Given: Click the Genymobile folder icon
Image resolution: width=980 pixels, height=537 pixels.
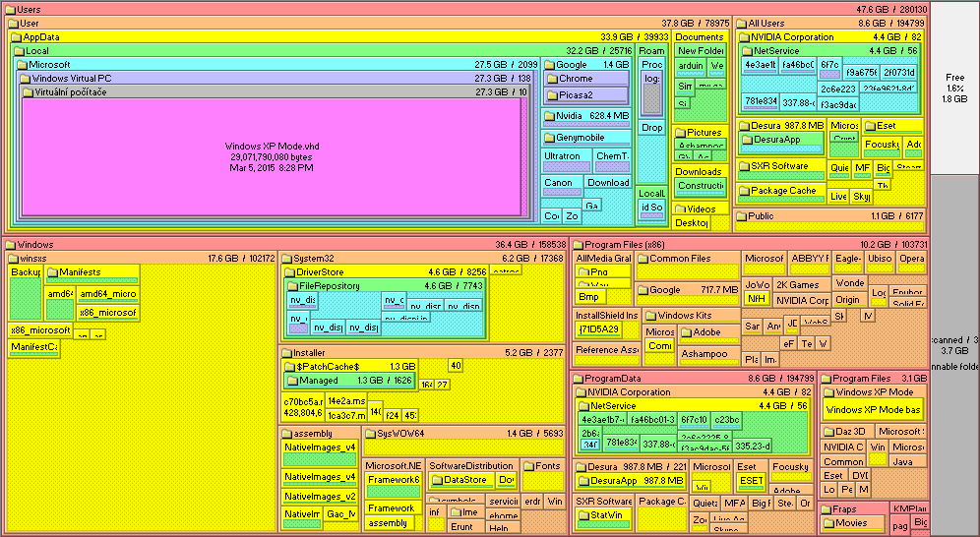Looking at the screenshot, I should 550,138.
